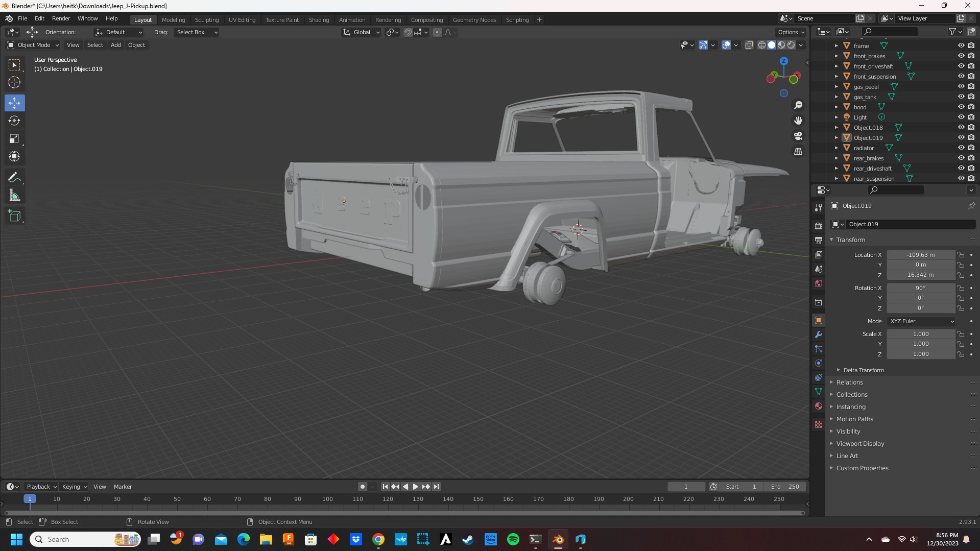The height and width of the screenshot is (551, 980).
Task: Open the Render menu
Action: pyautogui.click(x=61, y=18)
